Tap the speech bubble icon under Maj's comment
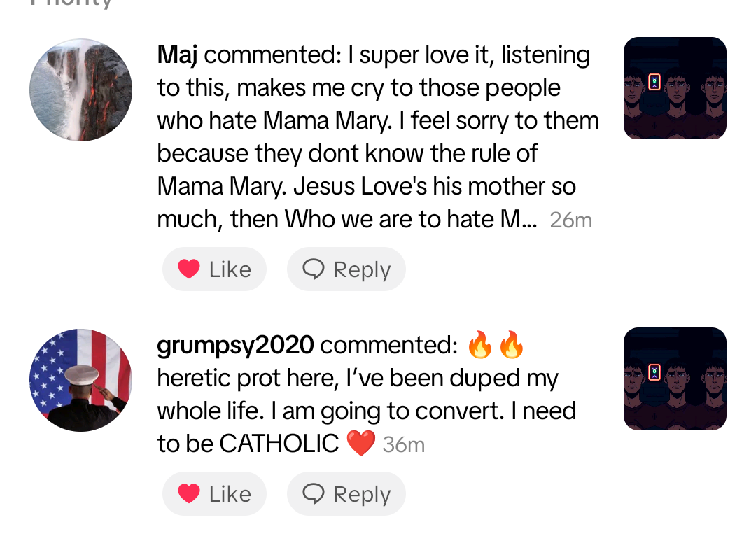This screenshot has width=756, height=550. (313, 269)
